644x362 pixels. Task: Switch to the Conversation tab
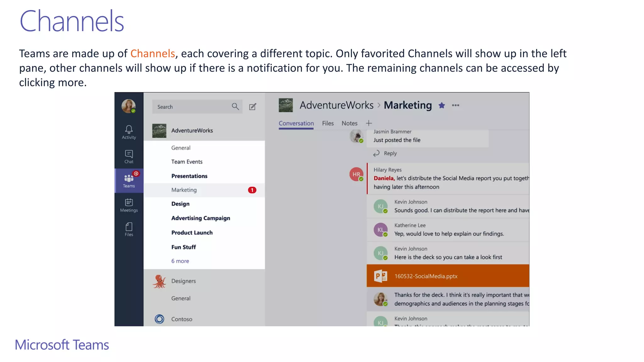click(296, 123)
